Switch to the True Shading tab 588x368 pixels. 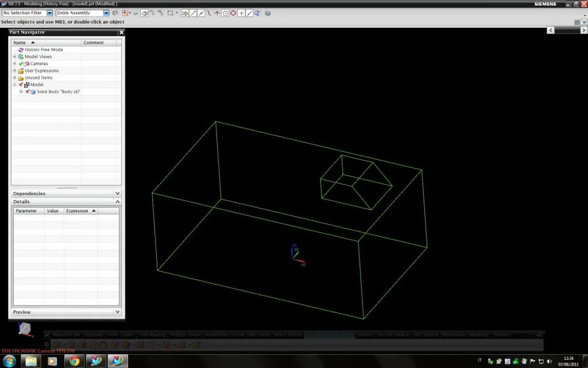coord(152,335)
